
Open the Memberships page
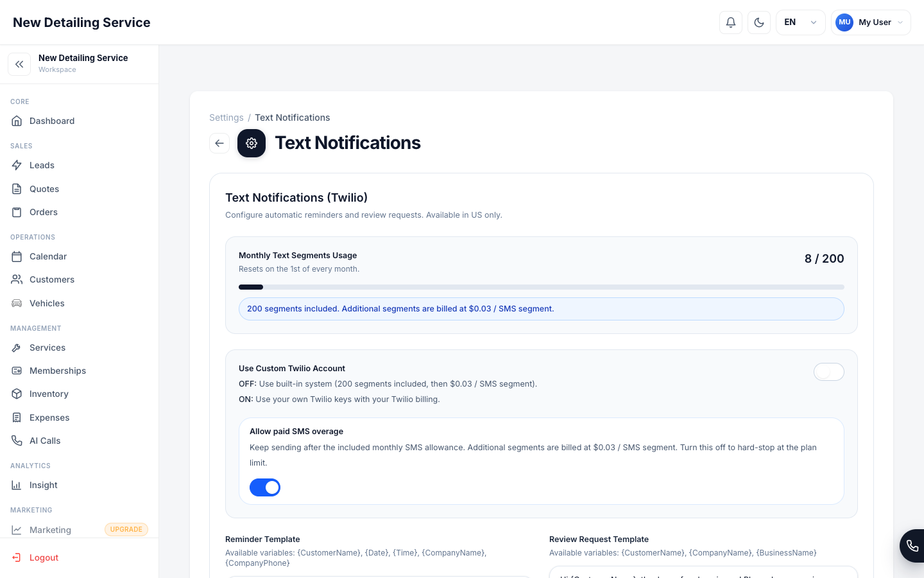click(x=80, y=371)
